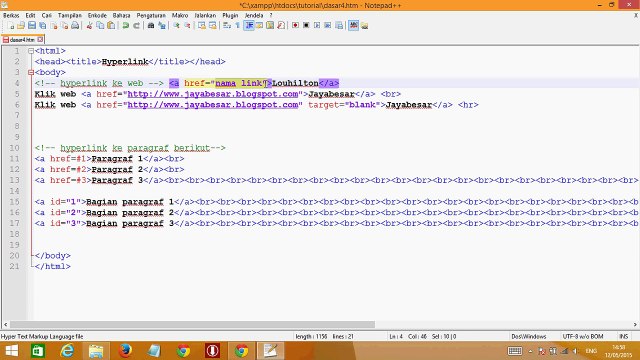Click the Paste toolbar icon

(x=111, y=25)
